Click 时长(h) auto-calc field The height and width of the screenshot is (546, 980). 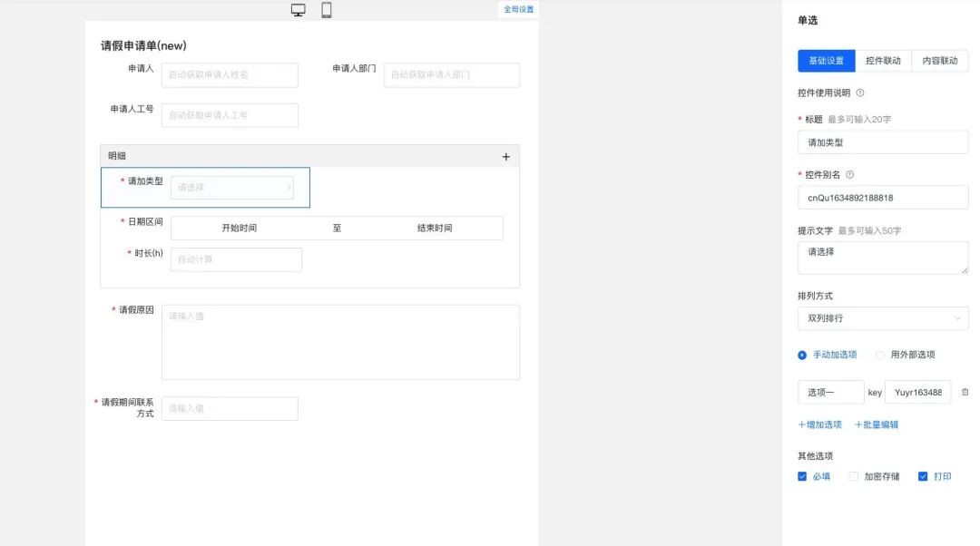point(236,260)
